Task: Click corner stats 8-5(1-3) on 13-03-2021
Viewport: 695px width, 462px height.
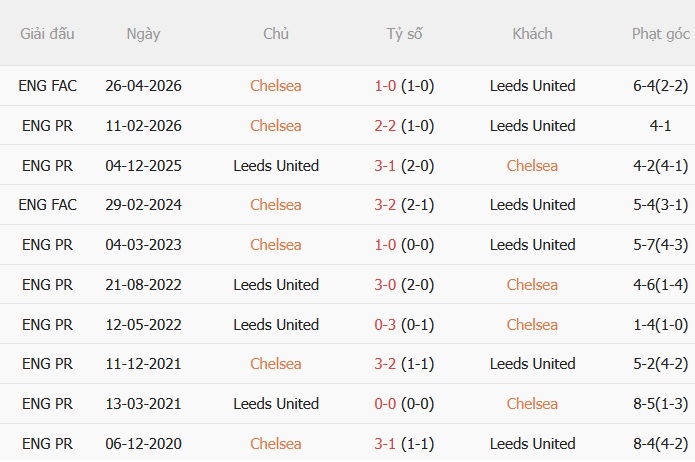Action: [x=660, y=404]
